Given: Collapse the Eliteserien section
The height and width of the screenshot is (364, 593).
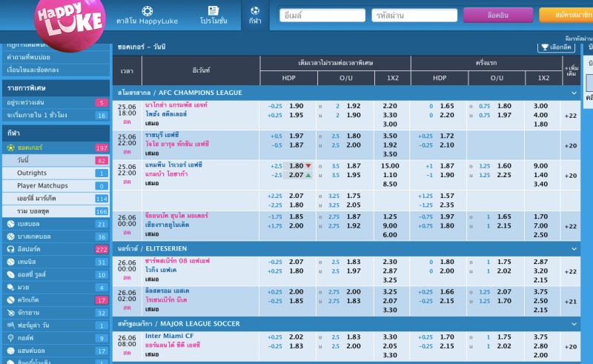Looking at the screenshot, I should tap(574, 248).
